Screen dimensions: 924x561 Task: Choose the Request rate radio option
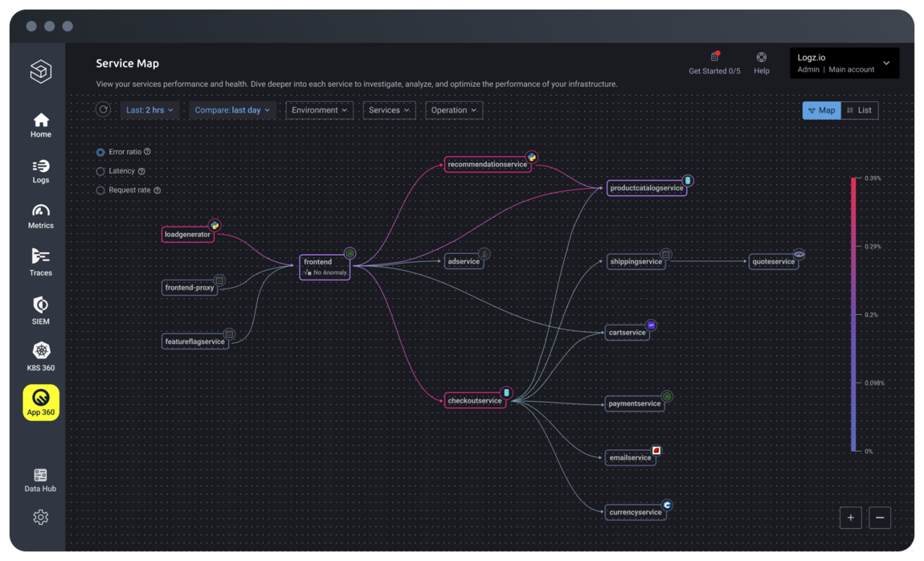[x=100, y=190]
